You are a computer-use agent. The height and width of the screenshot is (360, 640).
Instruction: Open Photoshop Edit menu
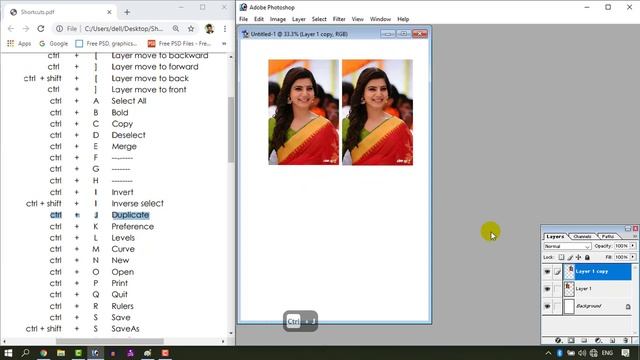[259, 19]
